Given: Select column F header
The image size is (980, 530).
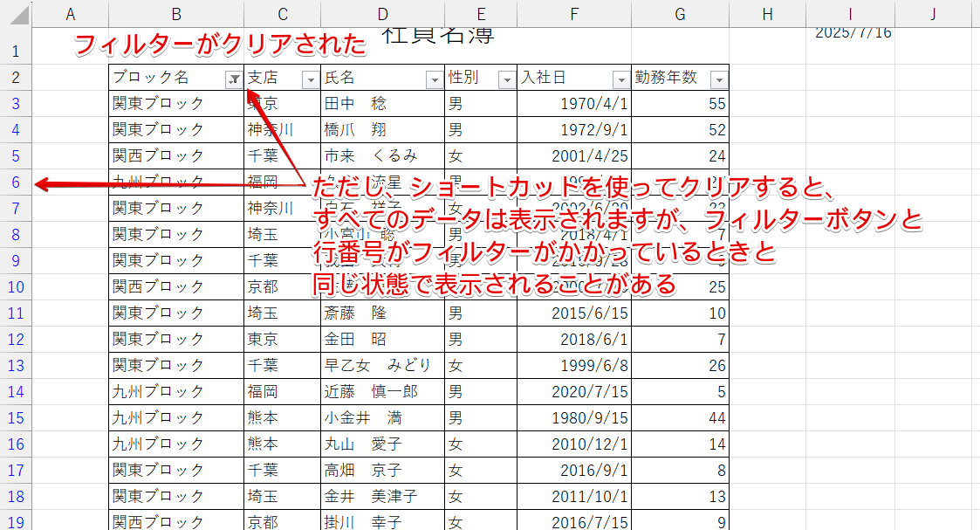Looking at the screenshot, I should click(x=573, y=14).
